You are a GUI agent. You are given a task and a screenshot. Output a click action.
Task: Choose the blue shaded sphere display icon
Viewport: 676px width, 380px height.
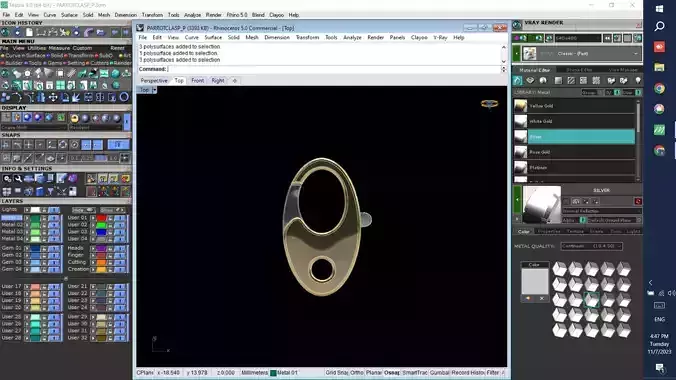tap(28, 117)
